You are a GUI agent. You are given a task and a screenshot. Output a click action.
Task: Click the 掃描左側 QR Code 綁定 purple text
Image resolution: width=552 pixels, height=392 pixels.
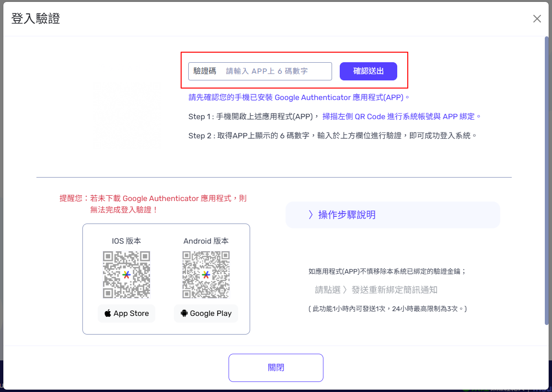click(x=401, y=116)
